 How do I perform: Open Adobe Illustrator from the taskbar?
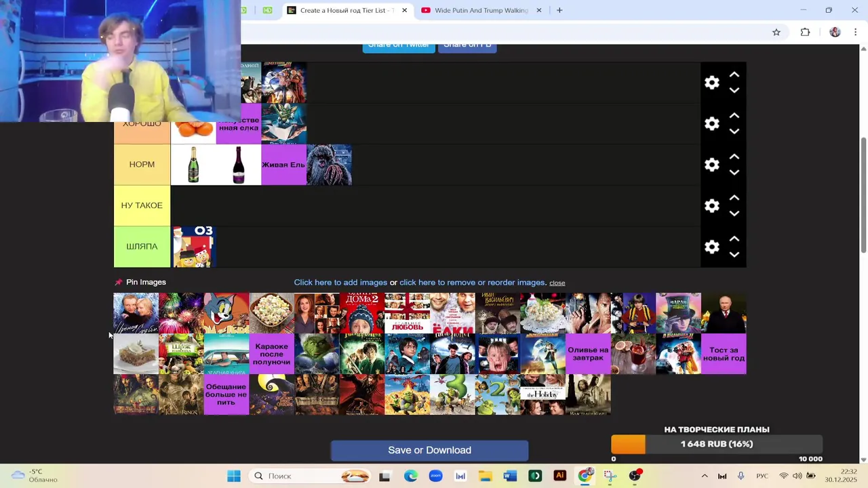560,476
